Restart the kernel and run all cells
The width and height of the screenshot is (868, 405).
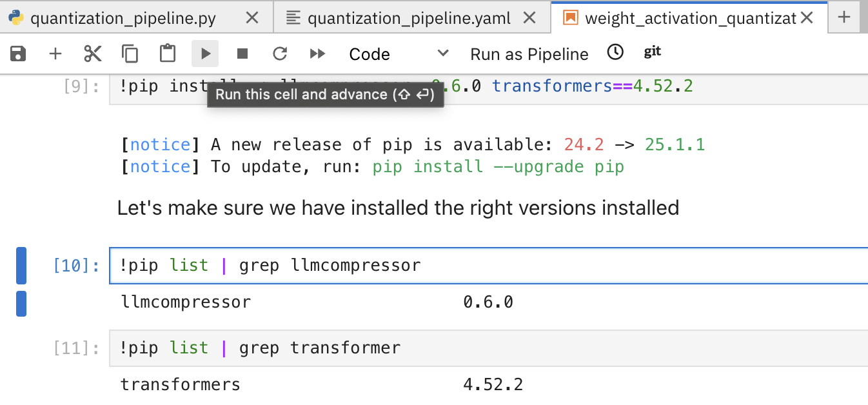tap(317, 54)
